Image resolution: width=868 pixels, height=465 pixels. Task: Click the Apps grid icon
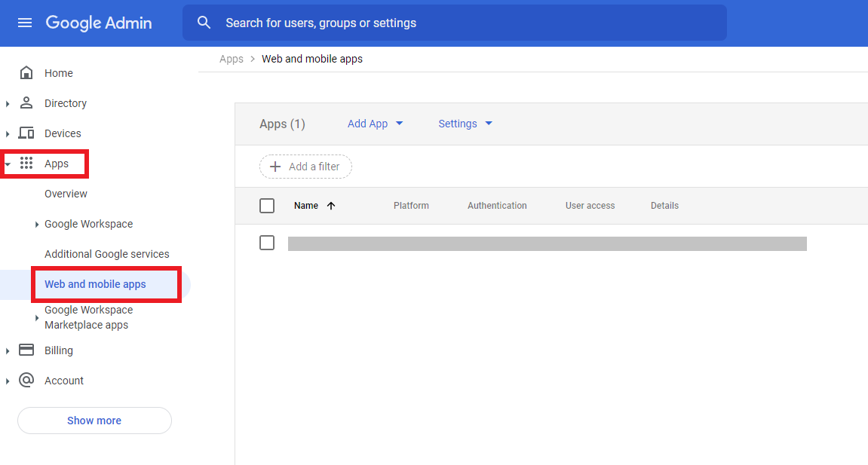pyautogui.click(x=26, y=163)
